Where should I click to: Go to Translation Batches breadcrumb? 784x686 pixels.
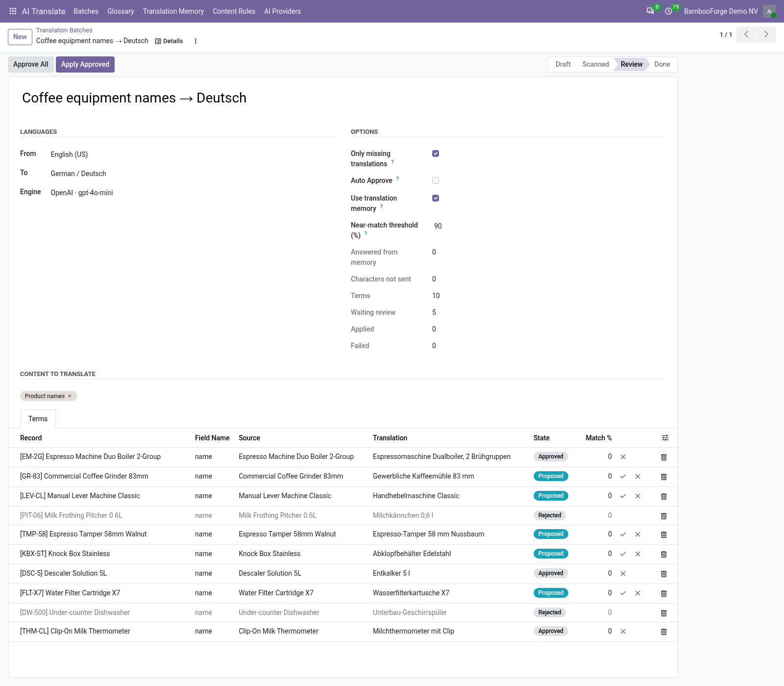point(64,30)
